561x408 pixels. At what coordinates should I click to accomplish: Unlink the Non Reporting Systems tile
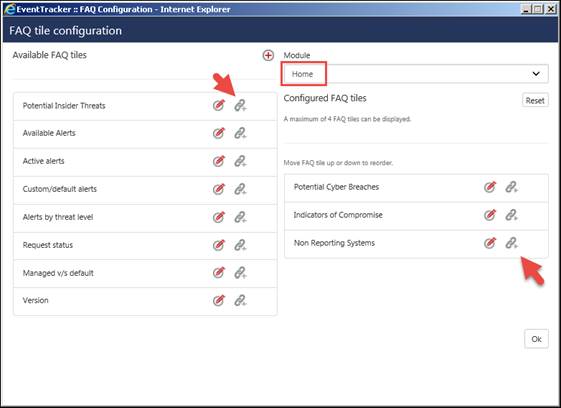[511, 243]
